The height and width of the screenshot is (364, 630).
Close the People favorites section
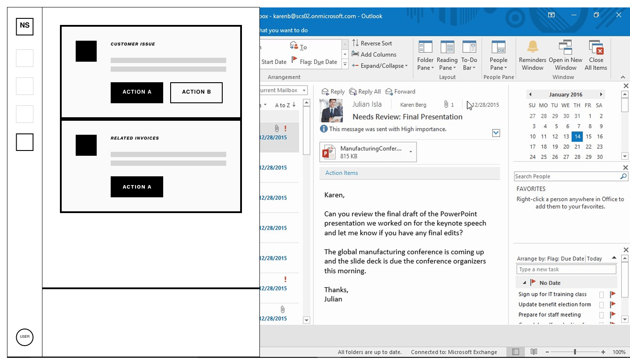[626, 168]
